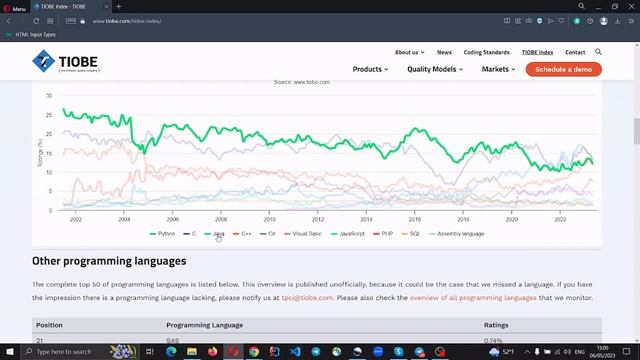
Task: Toggle the VPN badge in address bar
Action: (71, 21)
